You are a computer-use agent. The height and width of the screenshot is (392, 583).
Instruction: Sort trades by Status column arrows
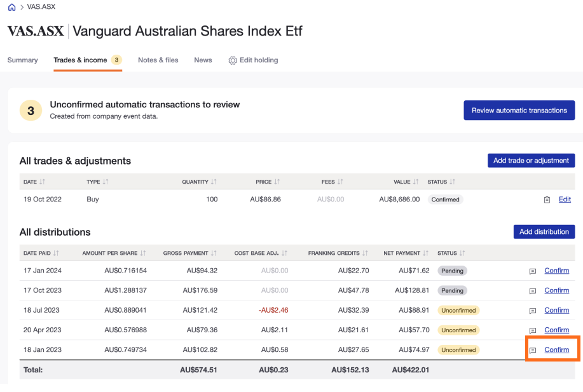452,182
